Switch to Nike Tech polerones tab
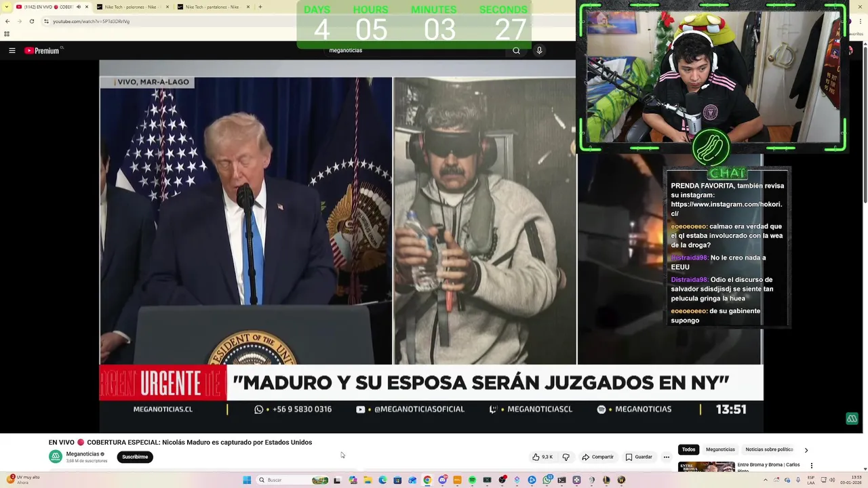Viewport: 868px width, 488px height. click(x=130, y=7)
